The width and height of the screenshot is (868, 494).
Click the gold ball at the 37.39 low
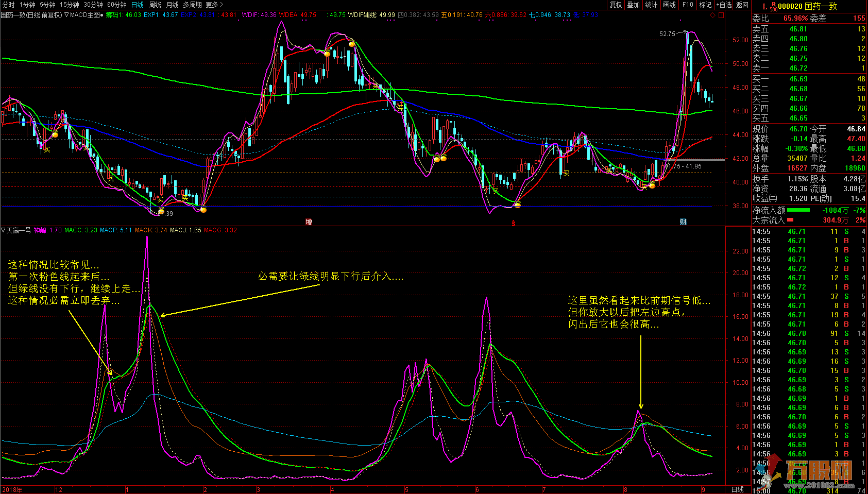click(161, 212)
